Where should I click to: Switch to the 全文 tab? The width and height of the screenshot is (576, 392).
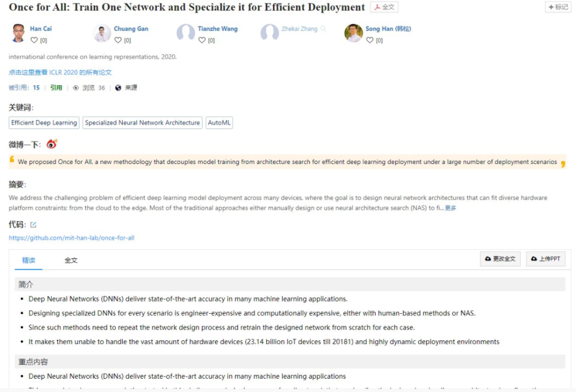pyautogui.click(x=71, y=260)
